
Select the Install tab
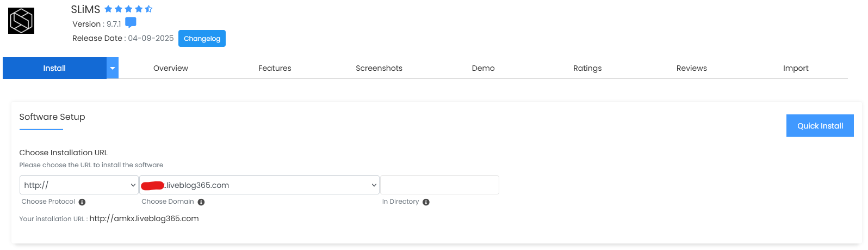coord(54,68)
